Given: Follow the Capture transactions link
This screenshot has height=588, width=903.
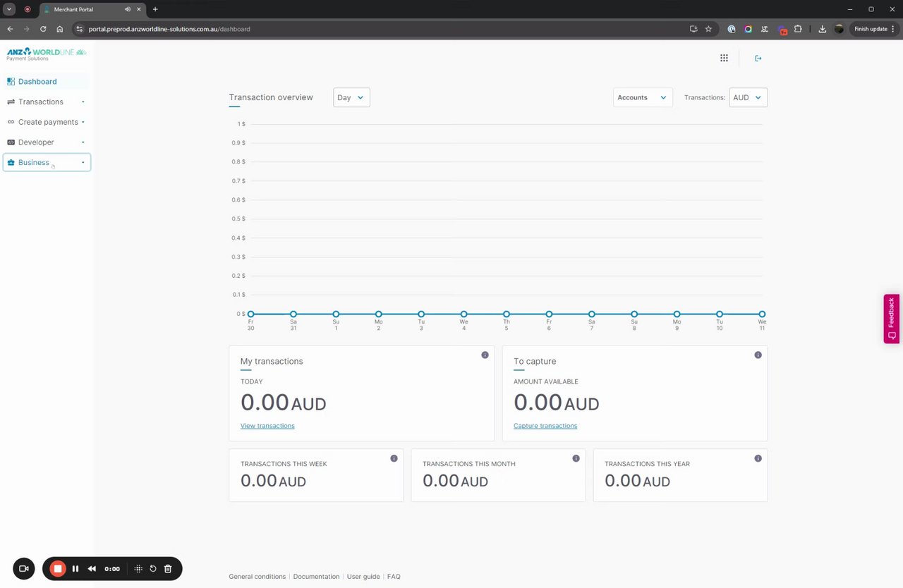Looking at the screenshot, I should [x=545, y=426].
